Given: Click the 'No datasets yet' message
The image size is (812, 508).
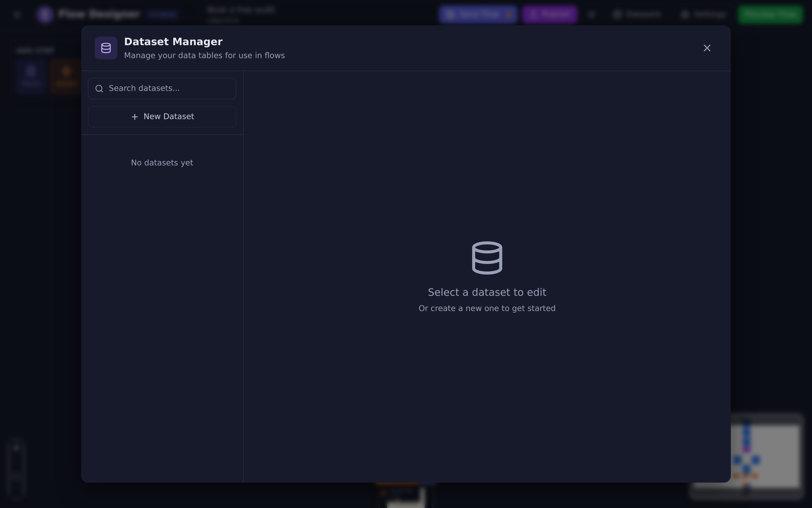Looking at the screenshot, I should coord(162,163).
